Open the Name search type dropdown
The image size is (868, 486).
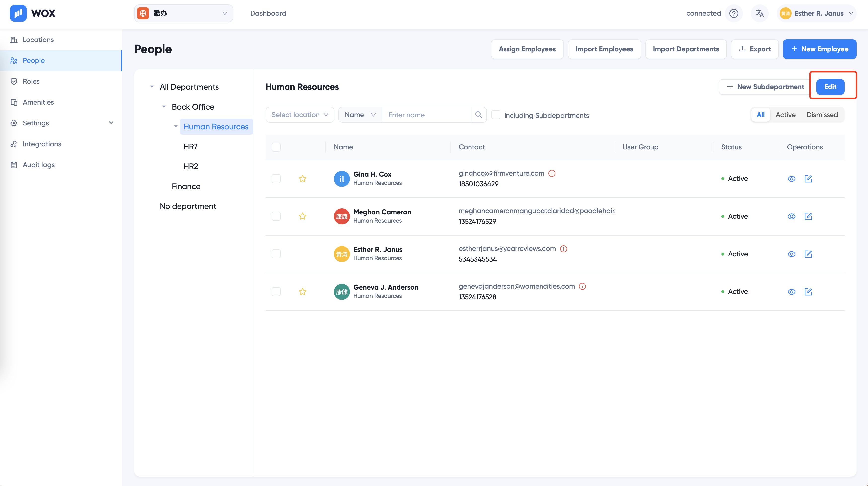click(x=360, y=115)
